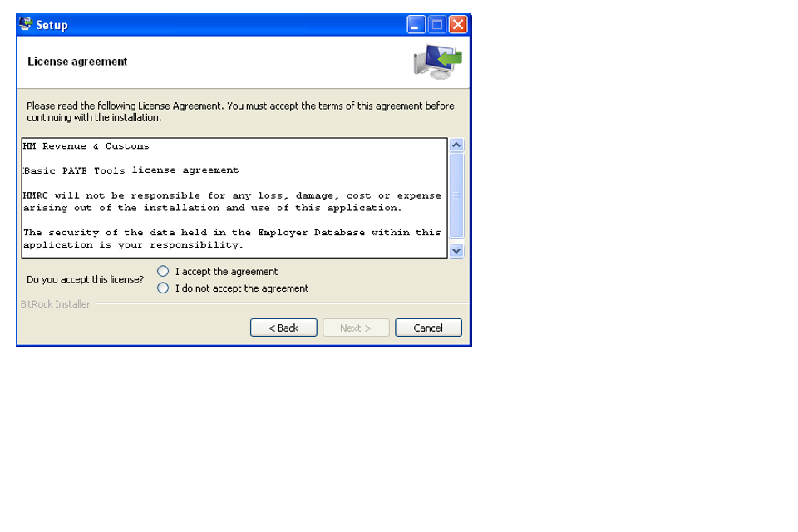Click the Back button
This screenshot has height=532, width=798.
pyautogui.click(x=283, y=328)
